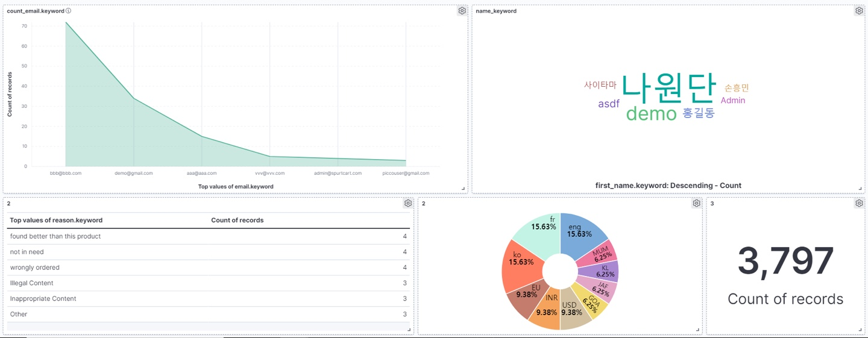Viewport: 868px width, 338px height.
Task: Open options gear of count_email.keyword panel
Action: (x=462, y=11)
